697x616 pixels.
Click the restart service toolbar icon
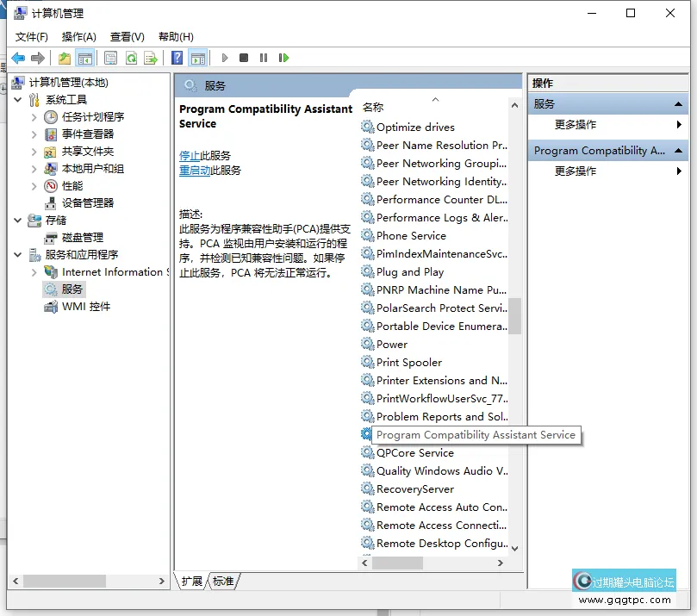pos(283,58)
